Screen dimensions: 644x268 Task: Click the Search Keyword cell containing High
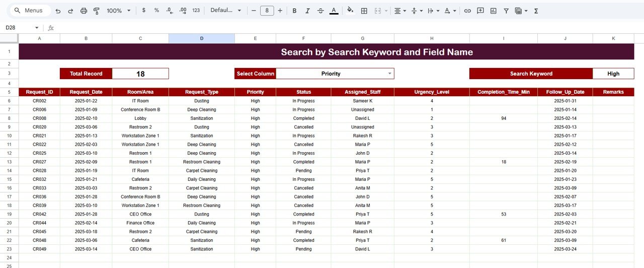(613, 74)
